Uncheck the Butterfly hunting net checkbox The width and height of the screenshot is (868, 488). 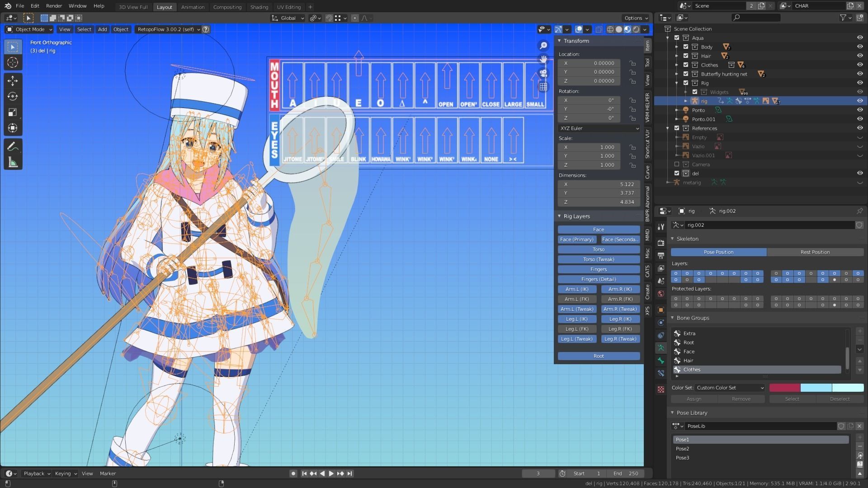686,74
